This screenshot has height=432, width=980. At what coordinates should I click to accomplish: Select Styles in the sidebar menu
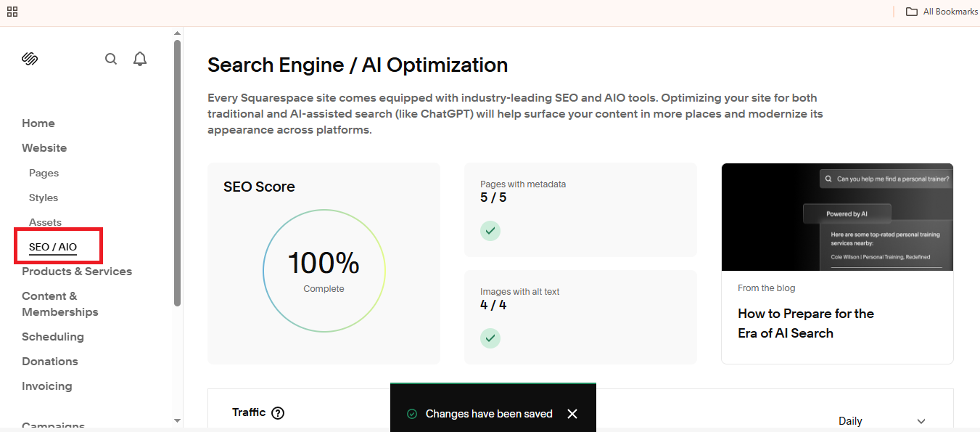(43, 197)
